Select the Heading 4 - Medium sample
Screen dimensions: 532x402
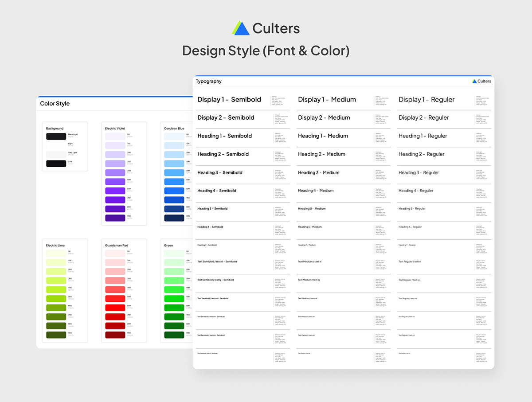(316, 191)
